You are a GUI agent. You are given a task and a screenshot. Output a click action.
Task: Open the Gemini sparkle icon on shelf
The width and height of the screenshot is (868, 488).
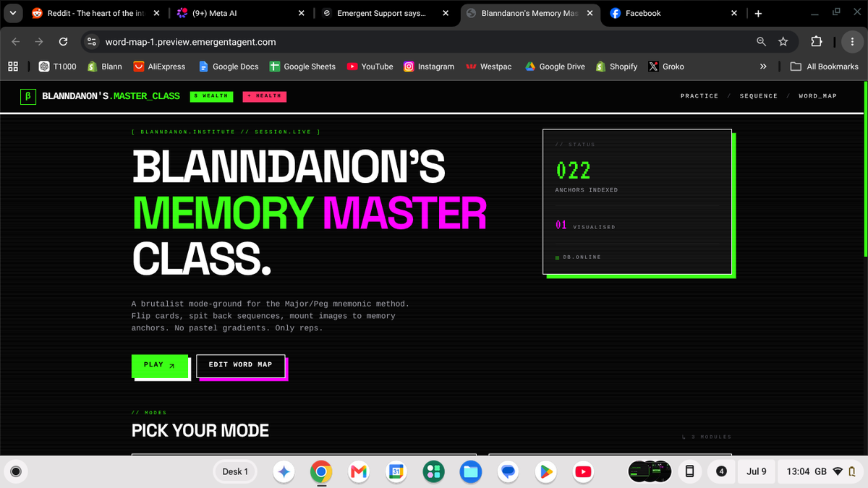pyautogui.click(x=284, y=471)
